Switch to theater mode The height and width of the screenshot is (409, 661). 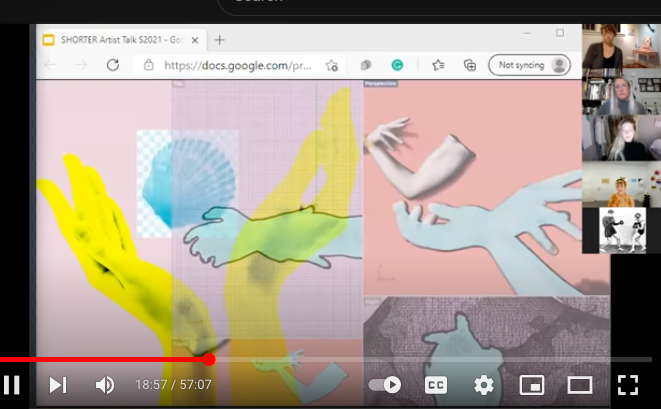click(x=580, y=385)
